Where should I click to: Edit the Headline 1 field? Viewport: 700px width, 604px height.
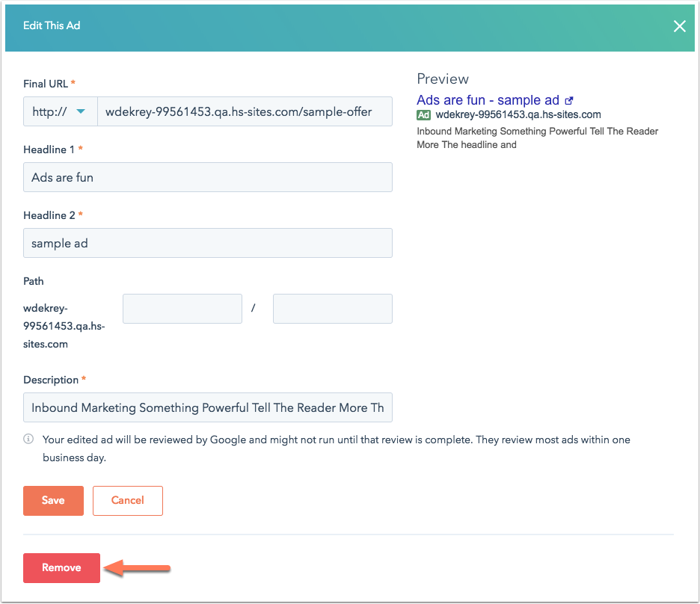click(208, 177)
